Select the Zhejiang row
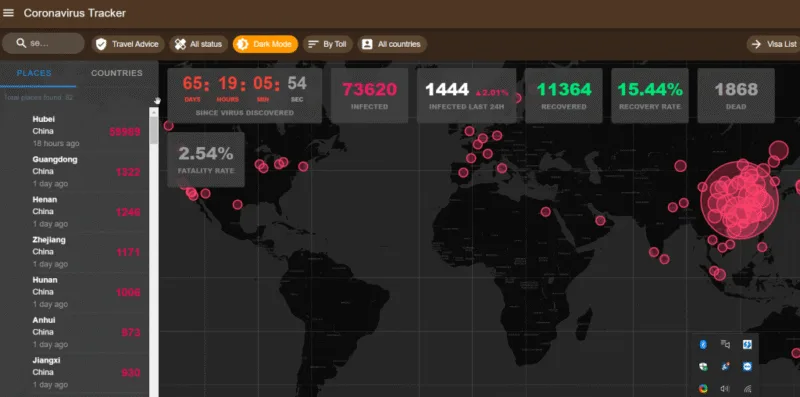 click(x=74, y=252)
